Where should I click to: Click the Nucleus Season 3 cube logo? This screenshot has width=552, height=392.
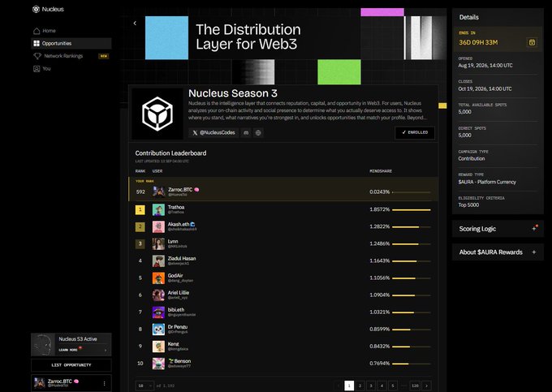157,114
